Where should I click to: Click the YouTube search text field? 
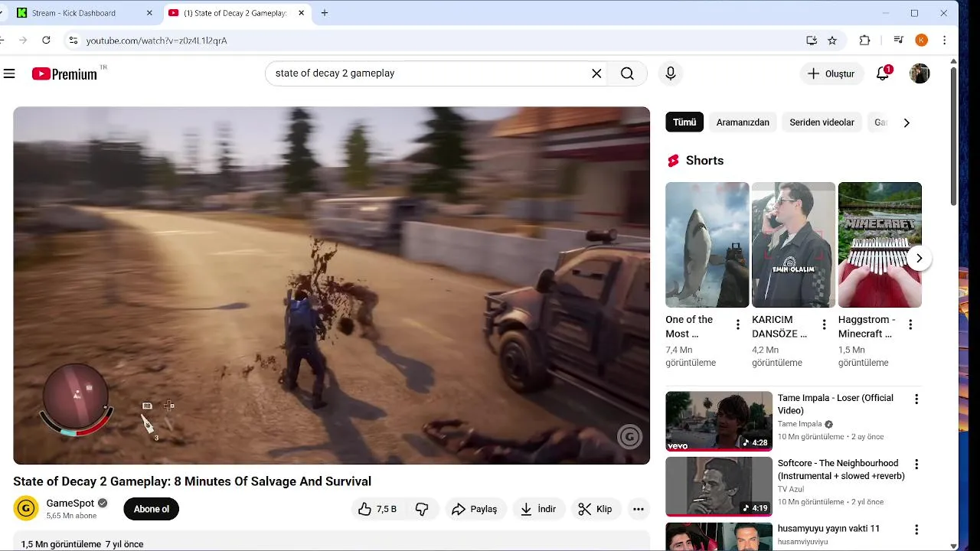click(x=429, y=73)
